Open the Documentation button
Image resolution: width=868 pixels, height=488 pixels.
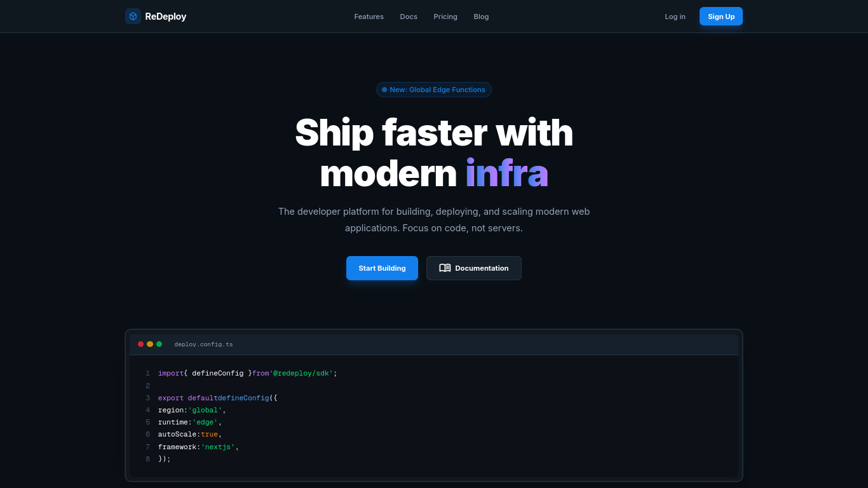pos(474,268)
